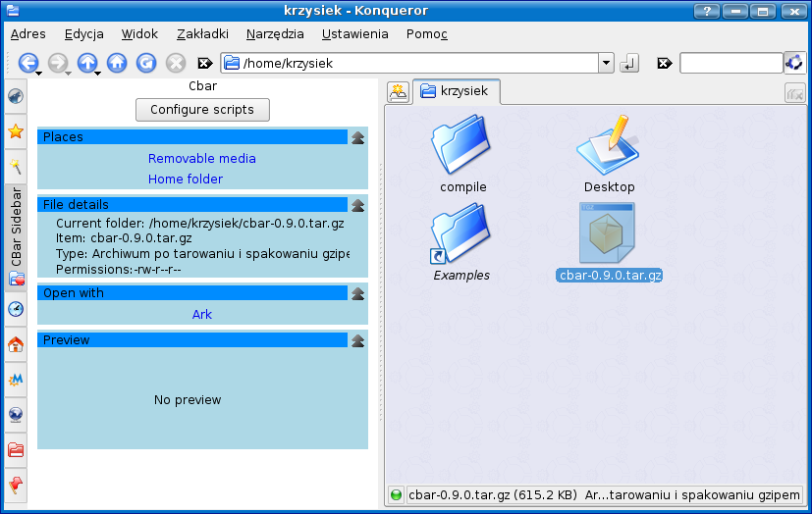Open the location bar history dropdown
The width and height of the screenshot is (812, 514).
[x=606, y=63]
